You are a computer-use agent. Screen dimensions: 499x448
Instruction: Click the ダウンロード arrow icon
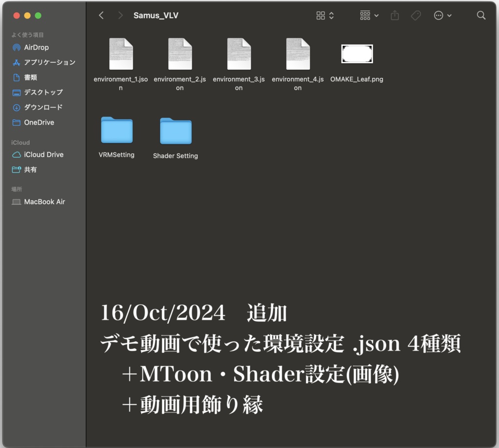coord(17,108)
